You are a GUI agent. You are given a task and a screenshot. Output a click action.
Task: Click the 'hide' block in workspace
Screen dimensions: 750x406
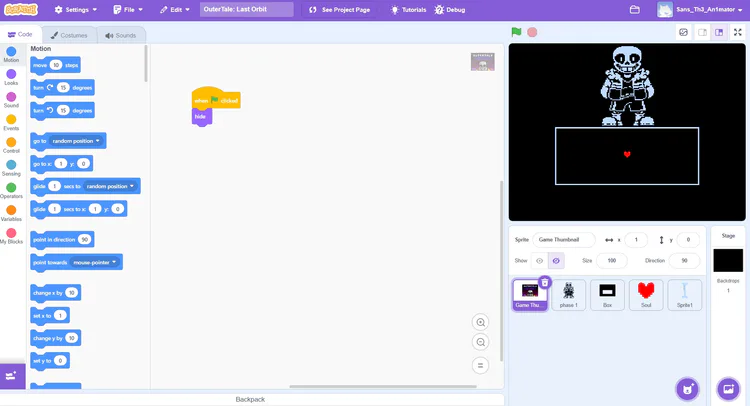click(x=201, y=117)
